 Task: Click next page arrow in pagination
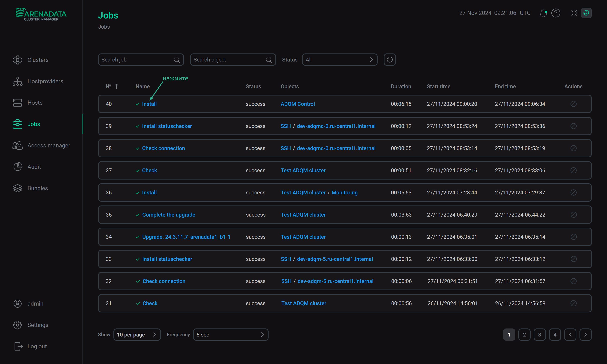click(585, 335)
